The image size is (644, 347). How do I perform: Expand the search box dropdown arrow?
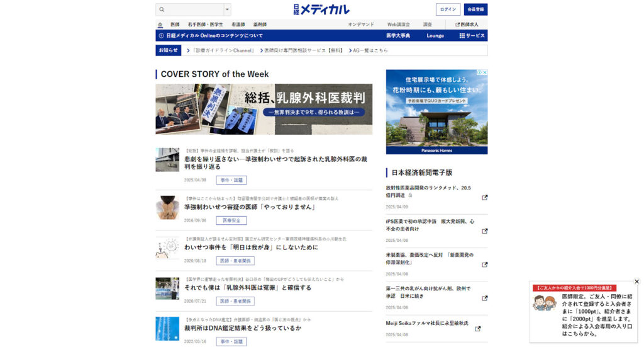tap(227, 9)
